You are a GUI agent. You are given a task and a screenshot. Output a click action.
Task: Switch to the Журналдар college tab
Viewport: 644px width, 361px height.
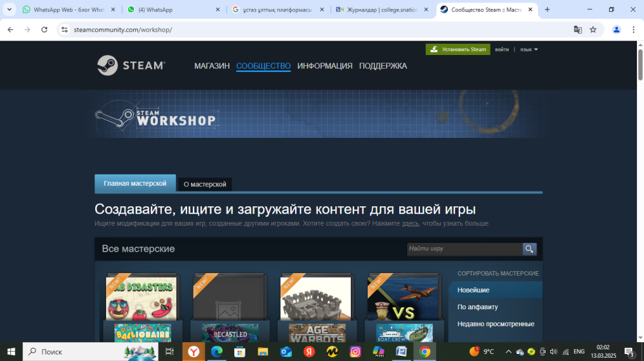[x=383, y=10]
